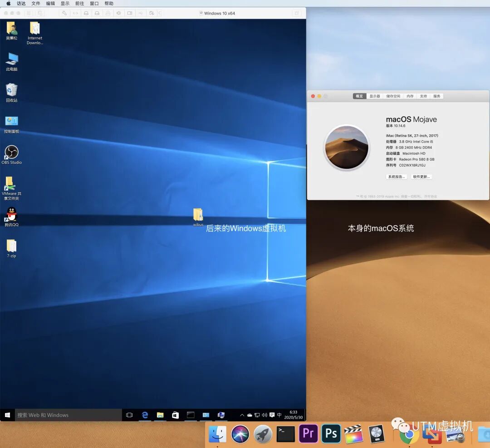The height and width of the screenshot is (448, 490).
Task: Click the shared folder icon in VMware toolbar
Action: [152, 13]
